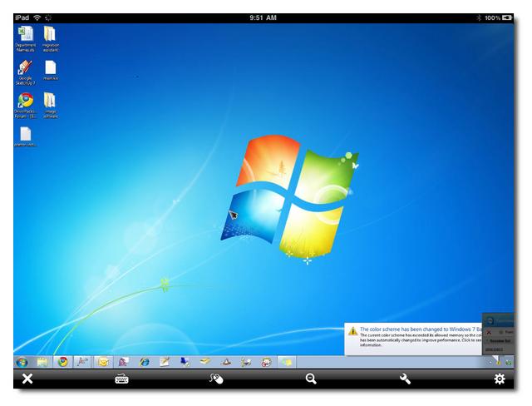Image resolution: width=532 pixels, height=406 pixels.
Task: Open the sticky notes taskbar button
Action: point(287,362)
